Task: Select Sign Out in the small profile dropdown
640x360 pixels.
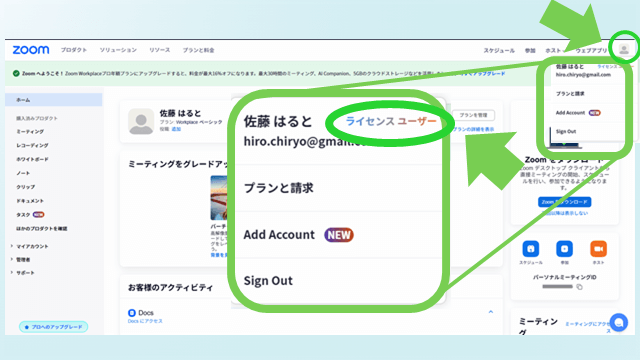Action: pos(566,131)
